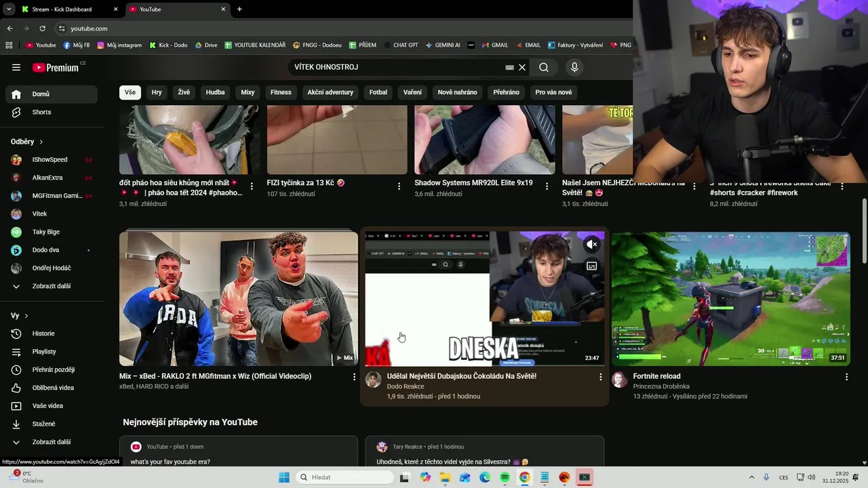Open Spotify from the taskbar
Viewport: 868px width, 488px height.
(x=505, y=477)
